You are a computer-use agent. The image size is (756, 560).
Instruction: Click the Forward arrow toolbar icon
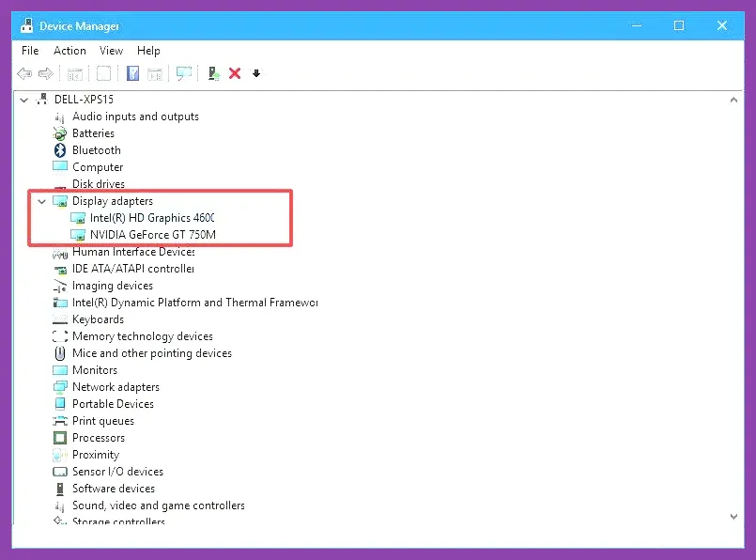(46, 74)
